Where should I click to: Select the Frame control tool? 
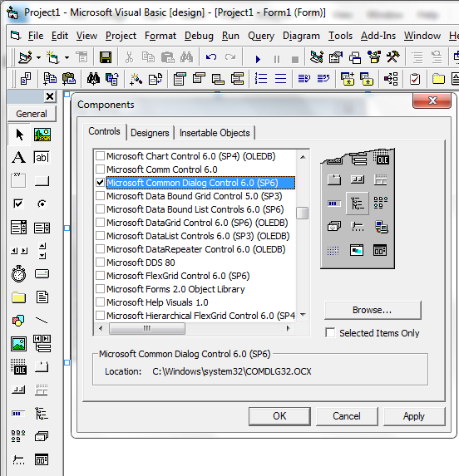tap(18, 180)
